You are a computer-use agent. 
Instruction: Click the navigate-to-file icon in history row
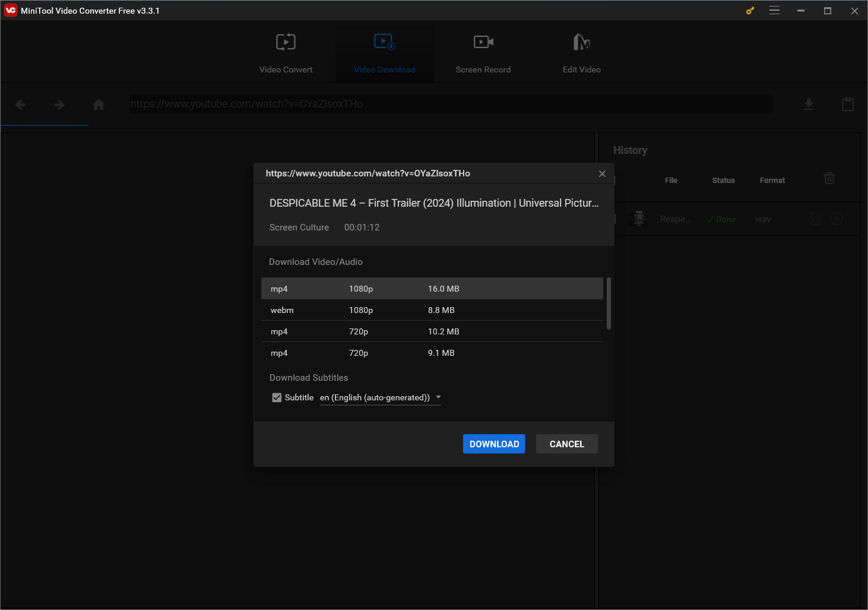816,219
